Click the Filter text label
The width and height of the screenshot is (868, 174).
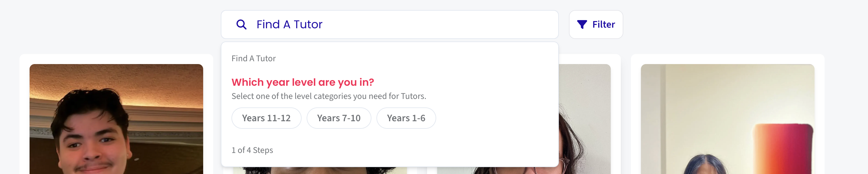[603, 24]
